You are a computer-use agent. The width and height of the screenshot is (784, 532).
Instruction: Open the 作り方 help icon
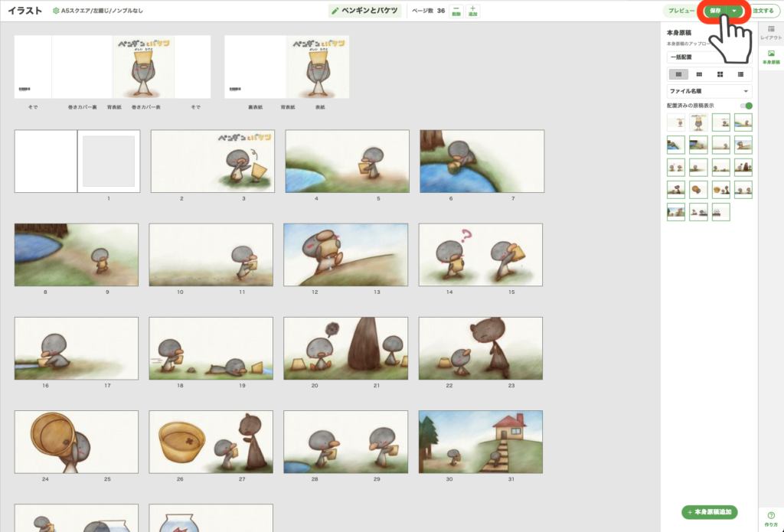coord(770,518)
